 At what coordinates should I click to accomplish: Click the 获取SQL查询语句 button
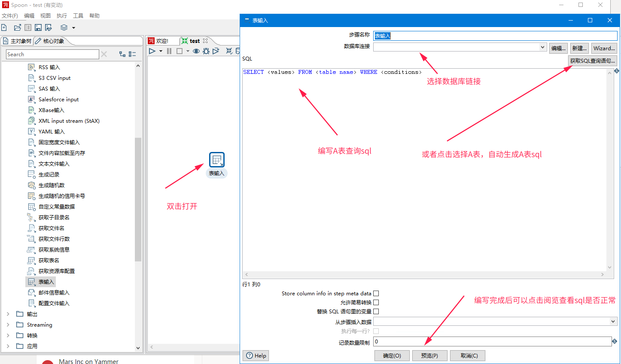(x=593, y=61)
